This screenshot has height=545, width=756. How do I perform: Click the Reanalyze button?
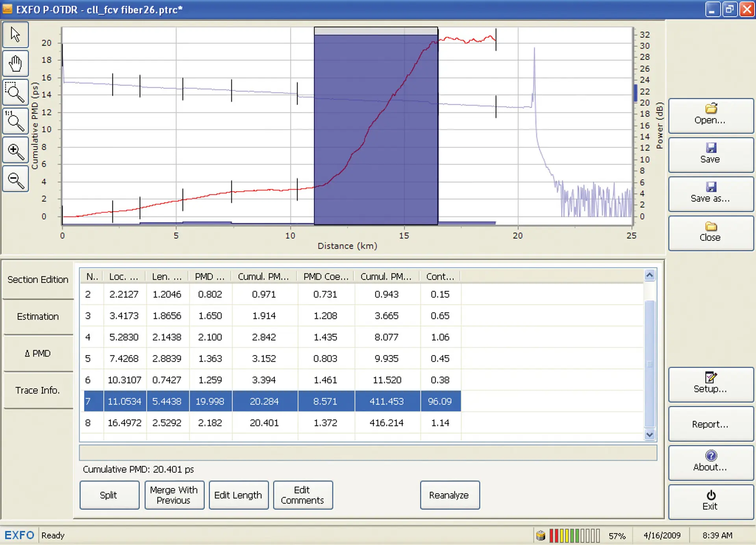(450, 495)
